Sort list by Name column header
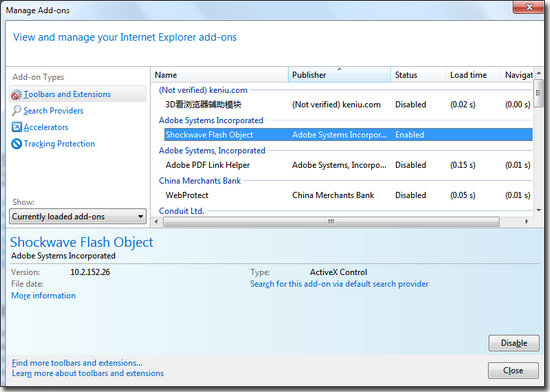Image resolution: width=550 pixels, height=392 pixels. click(x=220, y=75)
